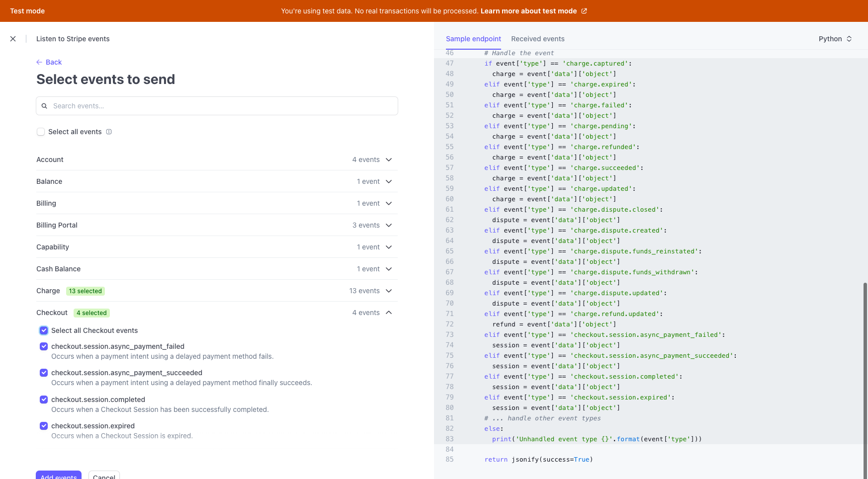The width and height of the screenshot is (868, 479).
Task: Expand the Charge events group
Action: coord(217,291)
